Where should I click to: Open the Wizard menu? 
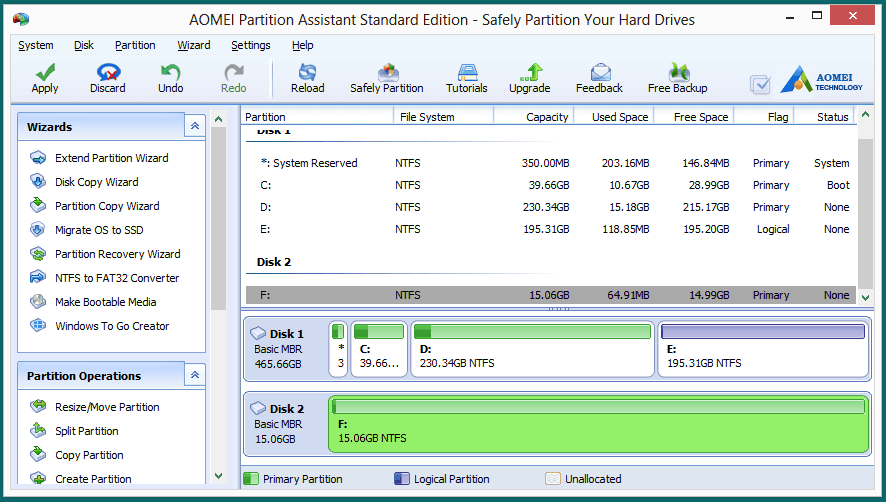click(x=194, y=45)
